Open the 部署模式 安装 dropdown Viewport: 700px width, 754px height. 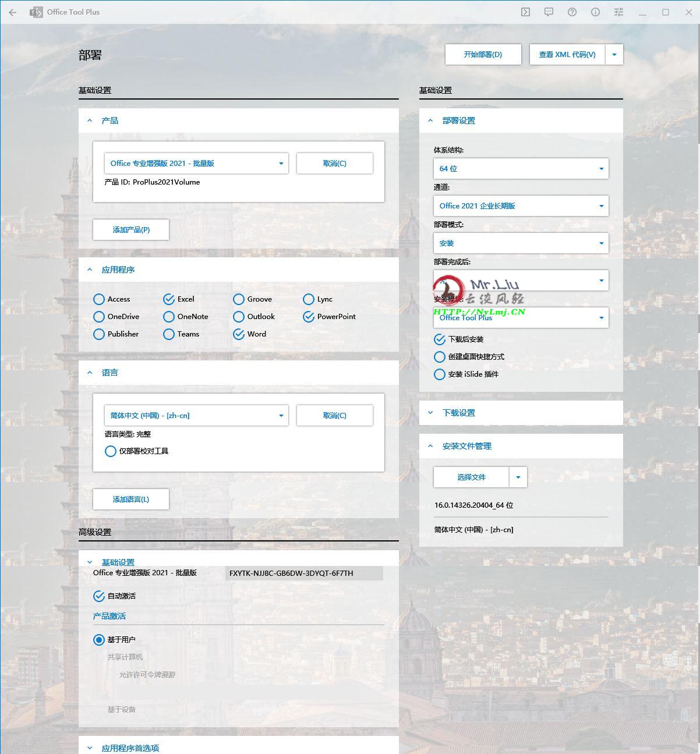pos(521,243)
